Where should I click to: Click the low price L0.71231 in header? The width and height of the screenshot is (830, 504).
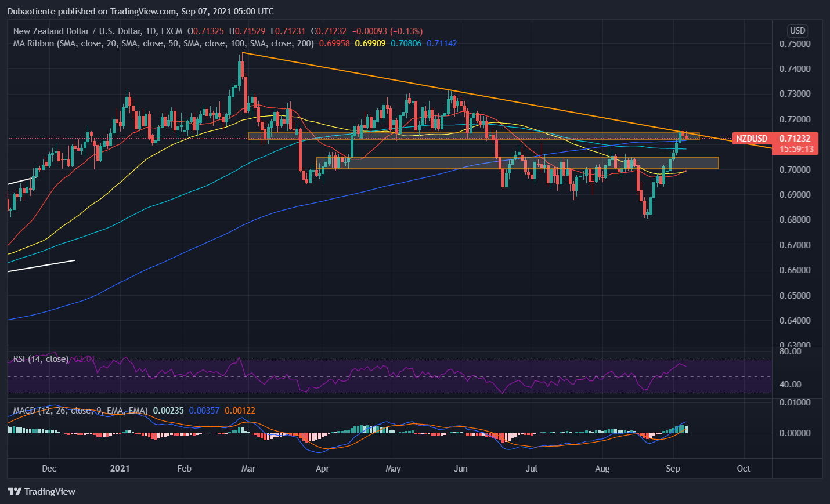(288, 31)
